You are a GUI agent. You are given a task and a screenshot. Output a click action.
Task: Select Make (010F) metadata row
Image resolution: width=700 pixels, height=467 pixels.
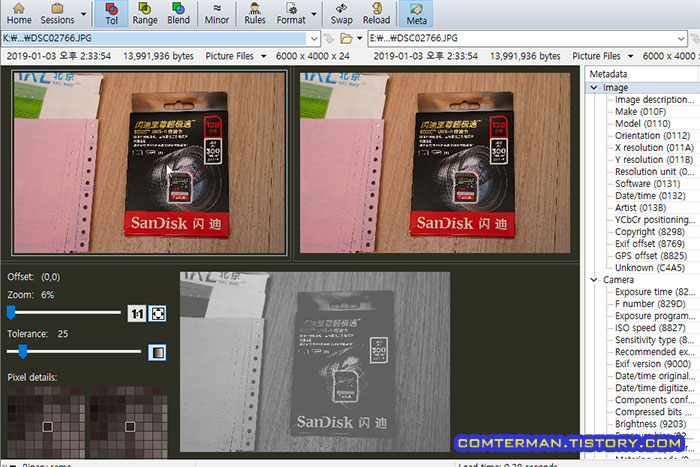(640, 112)
